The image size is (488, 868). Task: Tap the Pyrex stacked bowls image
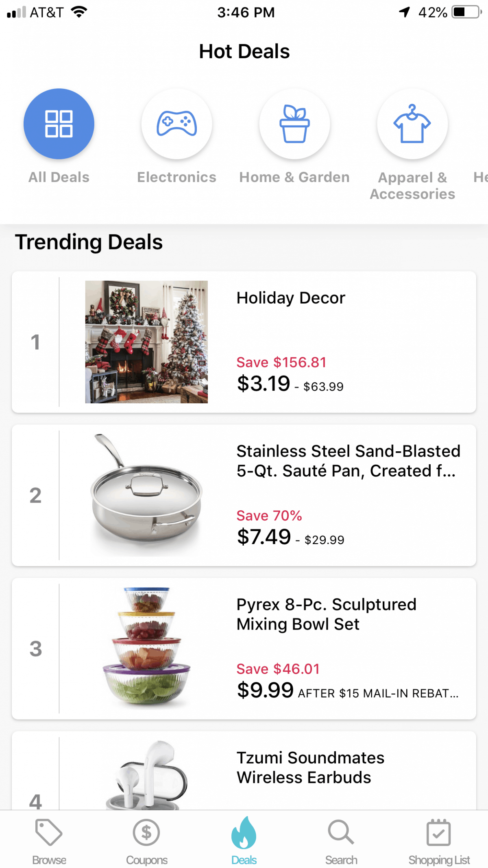coord(146,648)
